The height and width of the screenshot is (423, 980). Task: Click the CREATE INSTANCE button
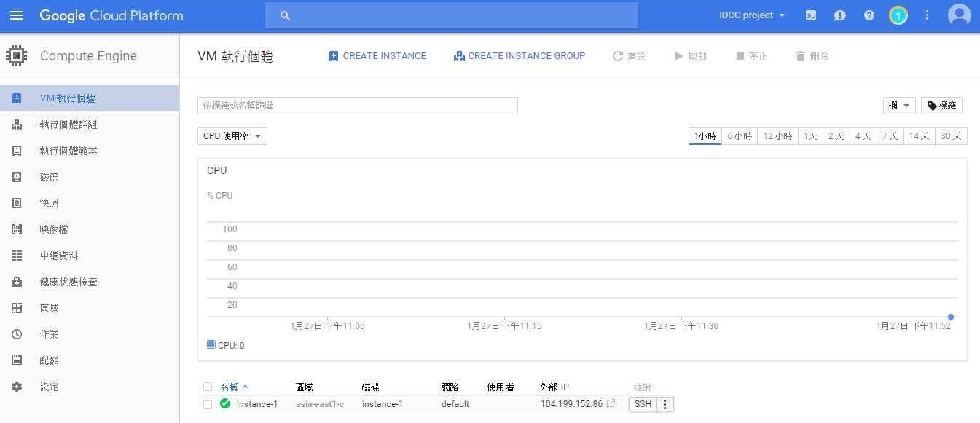(377, 56)
